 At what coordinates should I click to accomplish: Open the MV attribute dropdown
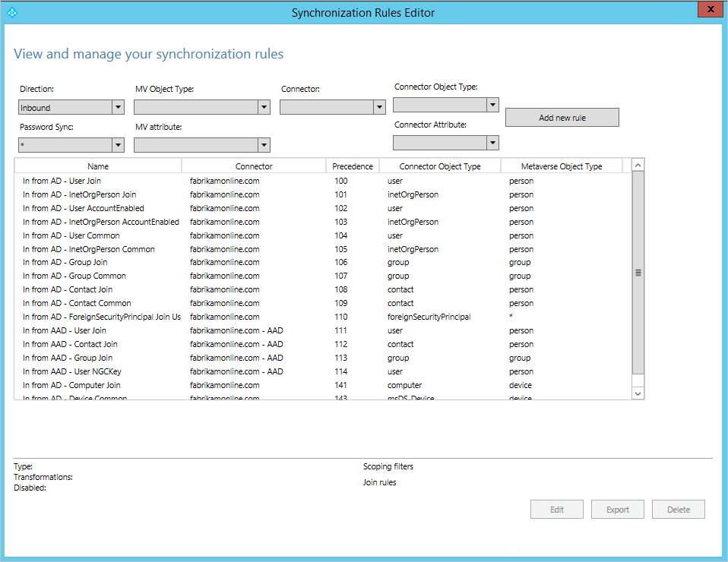(x=263, y=144)
